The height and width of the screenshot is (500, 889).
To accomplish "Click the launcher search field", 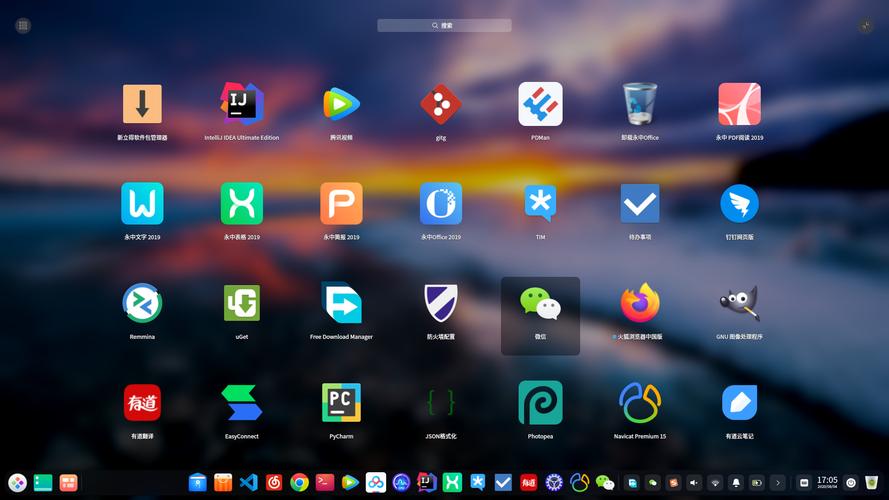I will [444, 26].
